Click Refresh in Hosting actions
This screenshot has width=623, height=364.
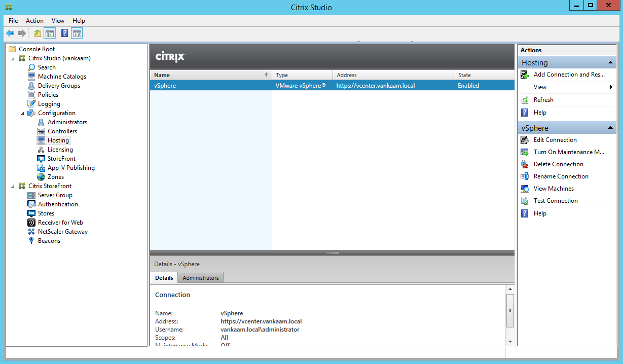pos(543,100)
